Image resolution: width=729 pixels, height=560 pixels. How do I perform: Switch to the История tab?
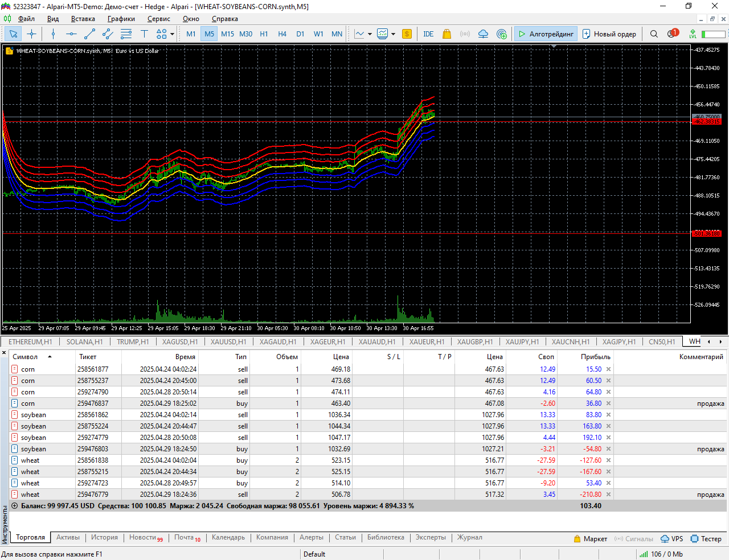104,537
